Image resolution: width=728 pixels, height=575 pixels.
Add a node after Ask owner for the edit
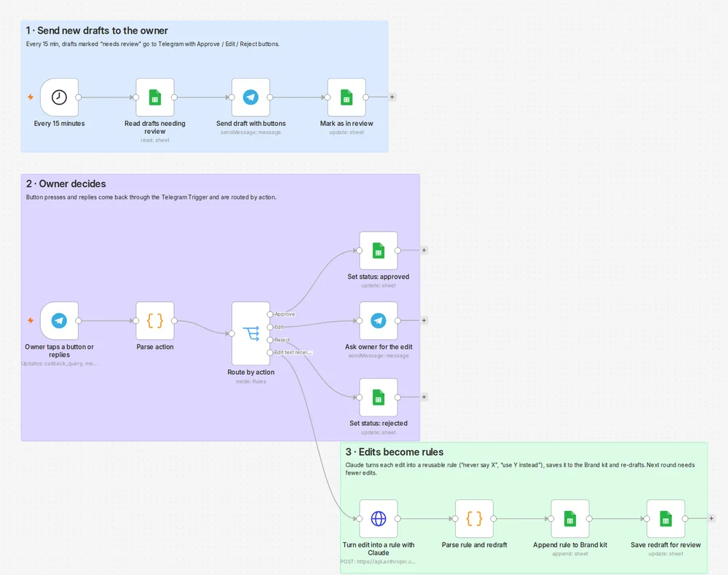(x=424, y=321)
